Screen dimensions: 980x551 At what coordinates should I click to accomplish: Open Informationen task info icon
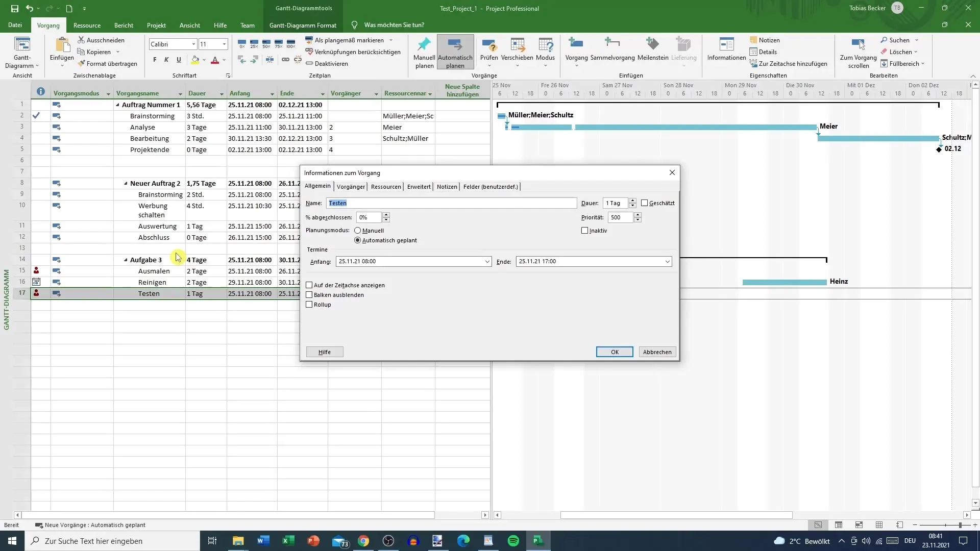tap(726, 44)
